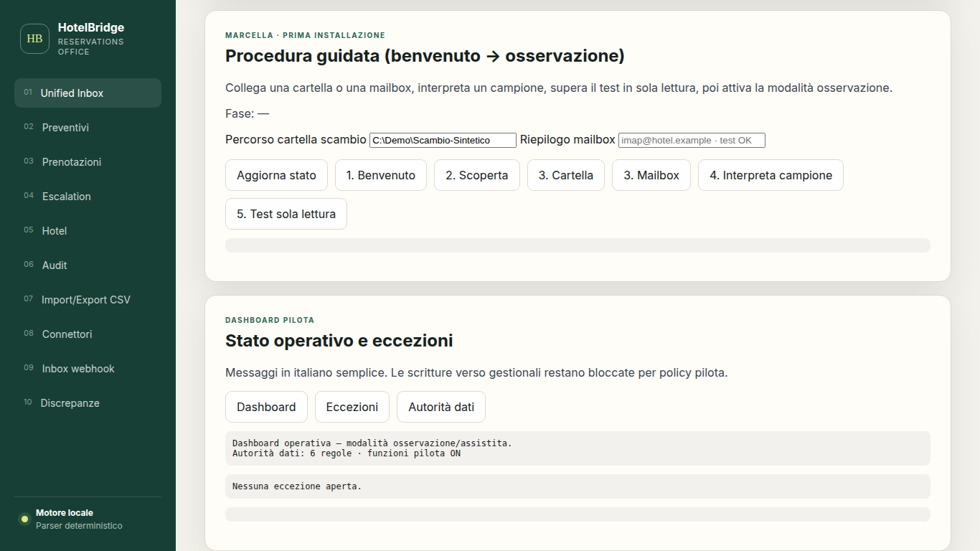Open Autorità dati button
The image size is (980, 551).
point(441,407)
